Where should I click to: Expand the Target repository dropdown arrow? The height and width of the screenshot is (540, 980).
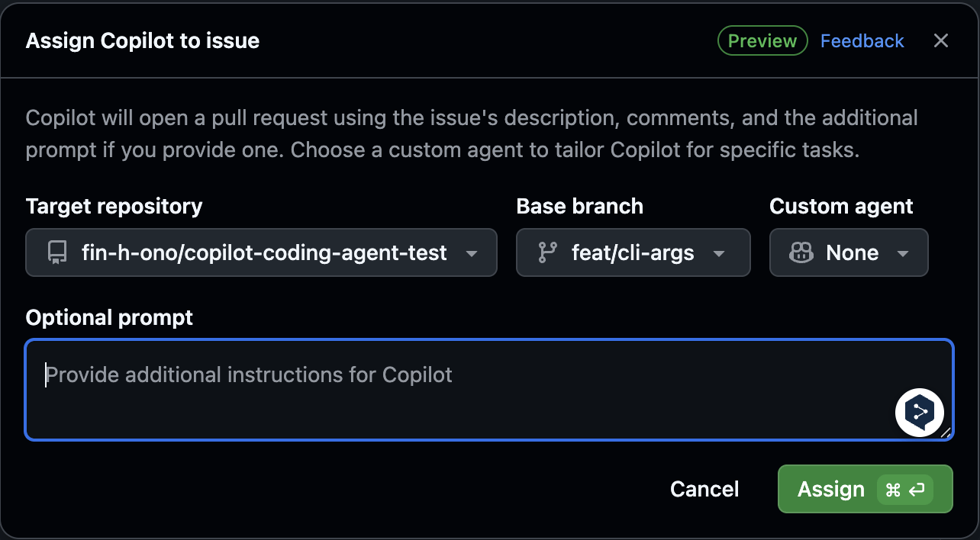point(472,253)
